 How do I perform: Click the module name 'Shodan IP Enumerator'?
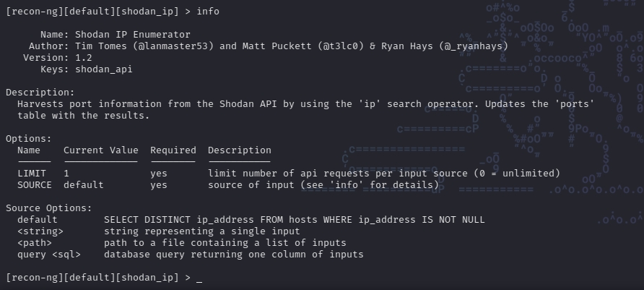tap(133, 35)
